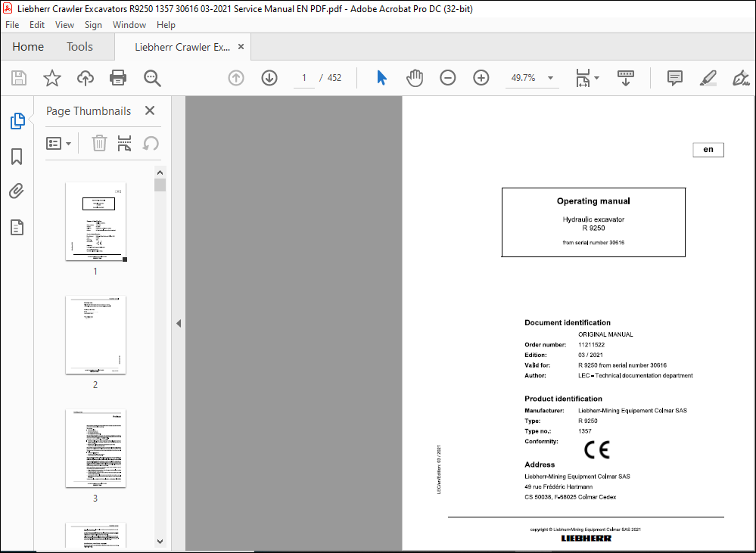Click the page thumbnails print/extract icon
The height and width of the screenshot is (553, 756).
point(124,143)
